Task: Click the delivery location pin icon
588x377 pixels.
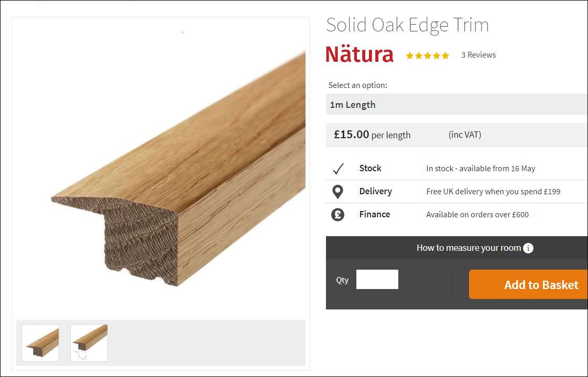Action: coord(338,192)
